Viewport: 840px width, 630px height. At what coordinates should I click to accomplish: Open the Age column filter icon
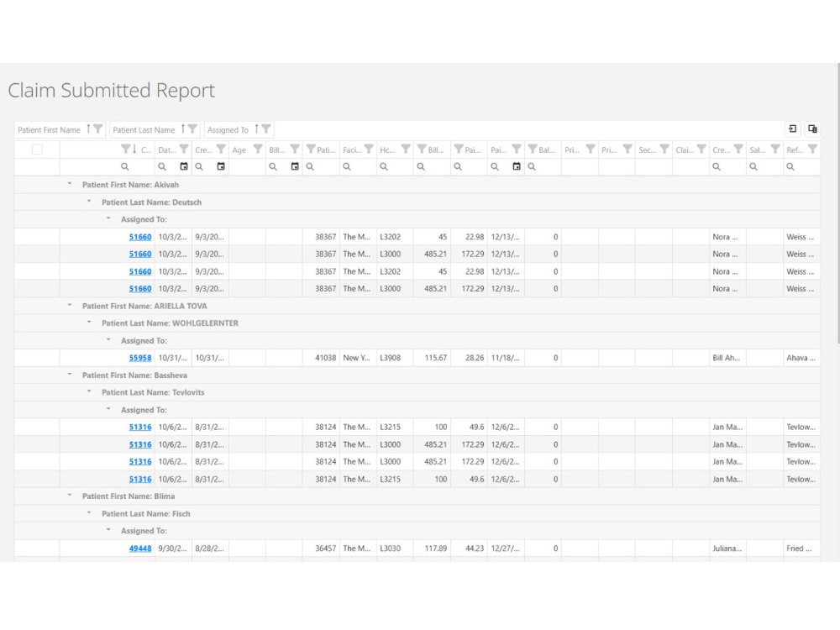click(258, 149)
